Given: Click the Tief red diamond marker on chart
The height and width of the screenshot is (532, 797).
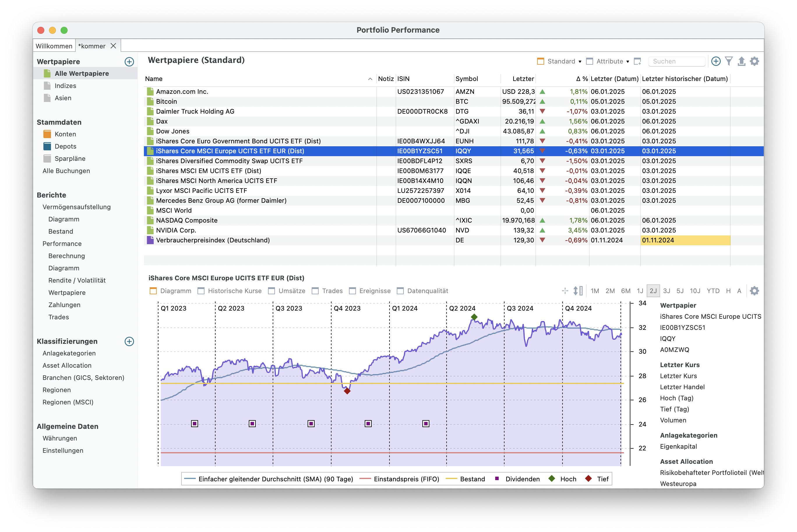Looking at the screenshot, I should 347,391.
